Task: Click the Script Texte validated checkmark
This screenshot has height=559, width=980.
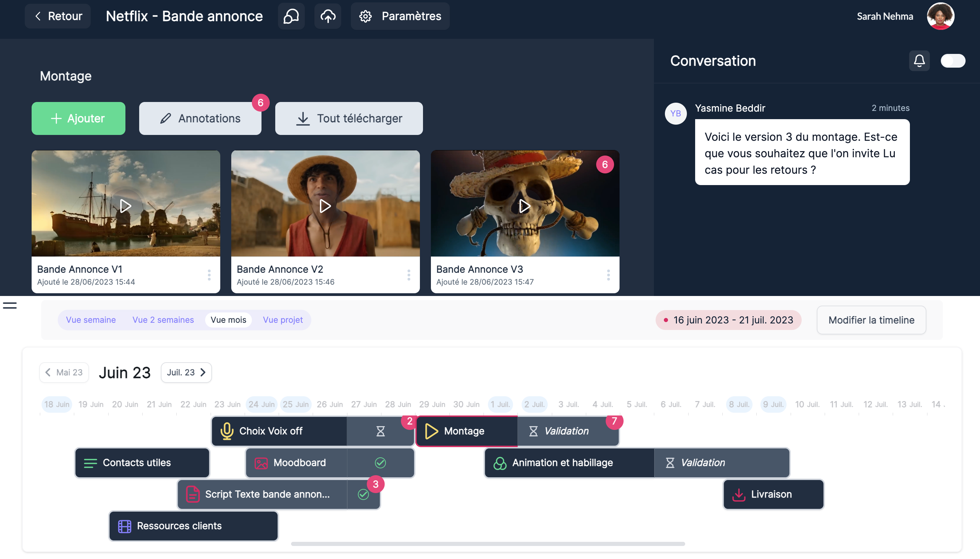Action: (x=363, y=494)
